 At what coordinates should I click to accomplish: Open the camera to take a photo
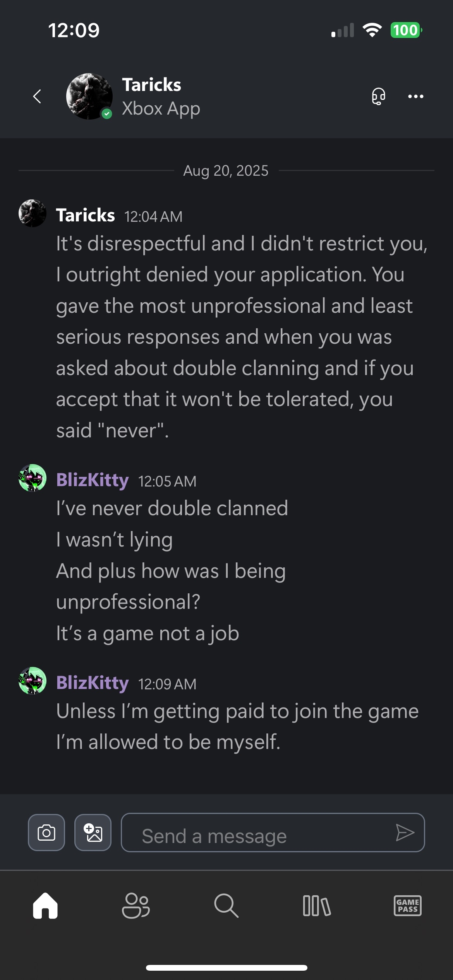pos(46,833)
